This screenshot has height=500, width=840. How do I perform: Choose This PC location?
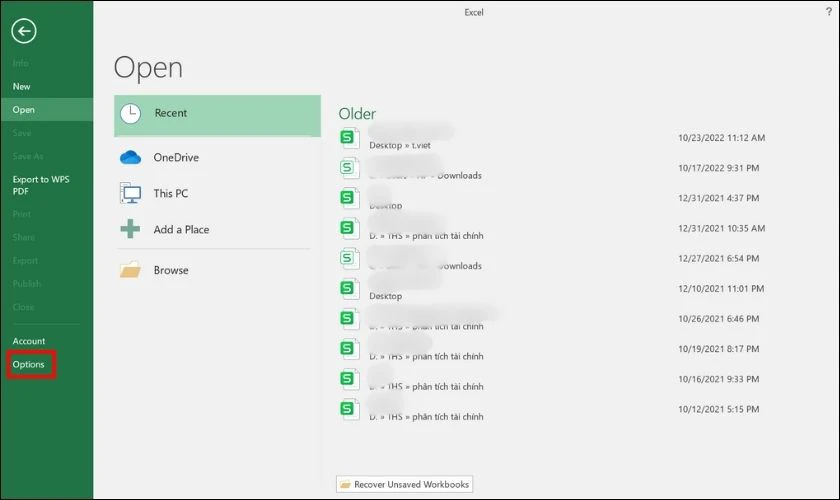click(171, 193)
